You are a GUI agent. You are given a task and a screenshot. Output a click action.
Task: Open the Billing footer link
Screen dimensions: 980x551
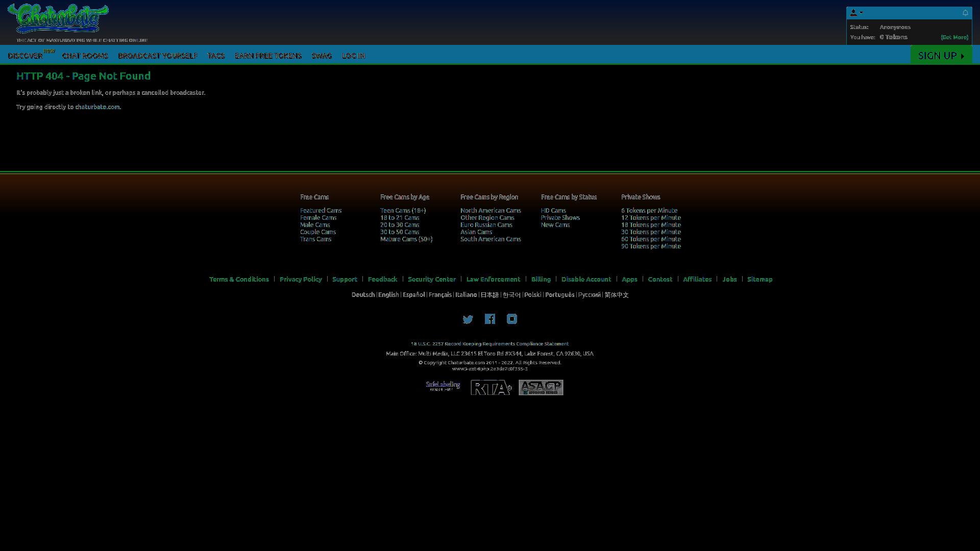click(x=541, y=279)
